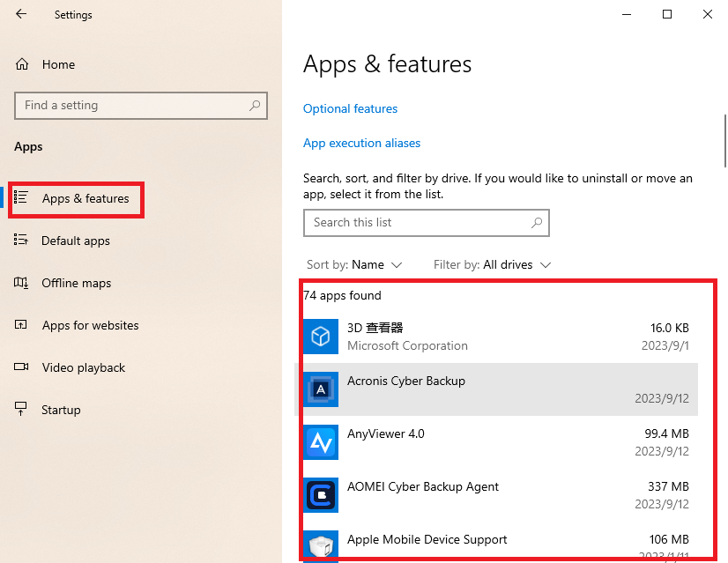728x563 pixels.
Task: Go to Home settings label
Action: [x=58, y=64]
